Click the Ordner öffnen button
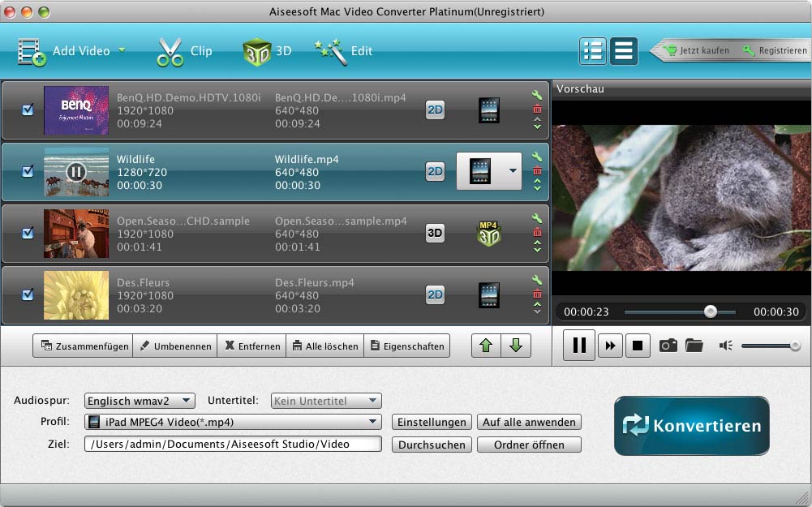The height and width of the screenshot is (507, 812). point(529,445)
